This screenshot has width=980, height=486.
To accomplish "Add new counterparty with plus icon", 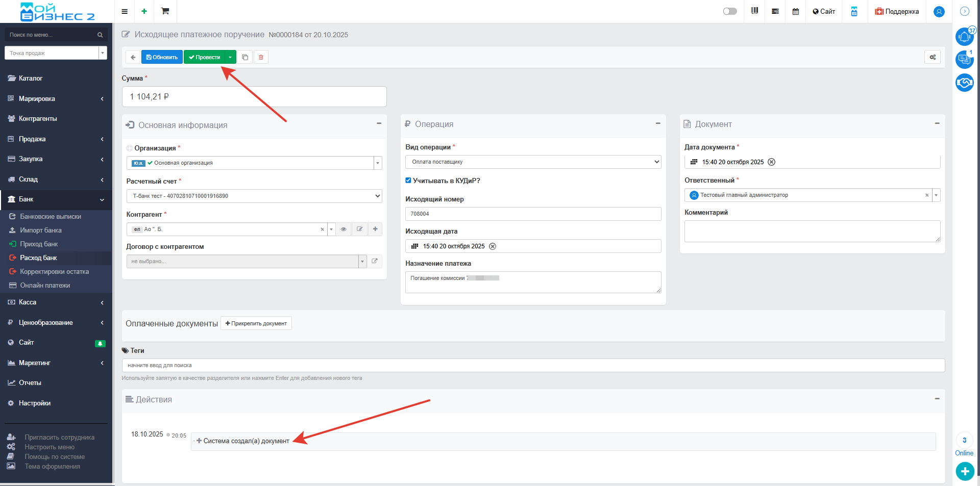I will point(375,229).
